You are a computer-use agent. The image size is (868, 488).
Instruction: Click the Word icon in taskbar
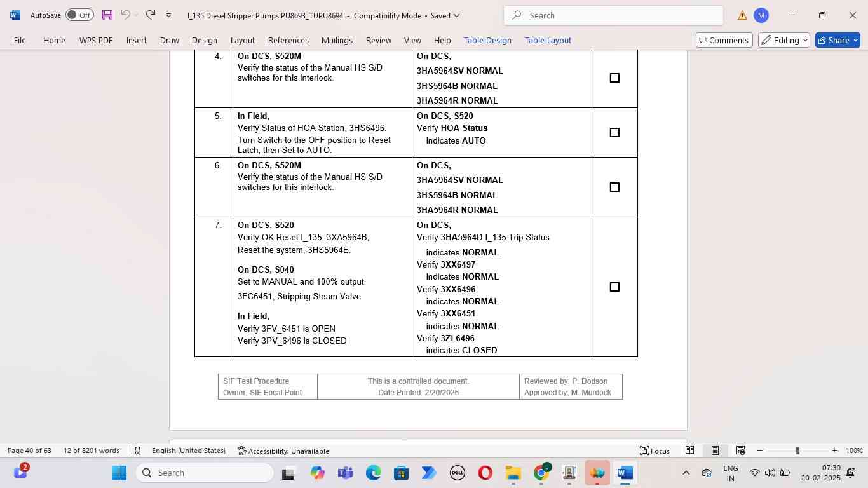[x=625, y=473]
